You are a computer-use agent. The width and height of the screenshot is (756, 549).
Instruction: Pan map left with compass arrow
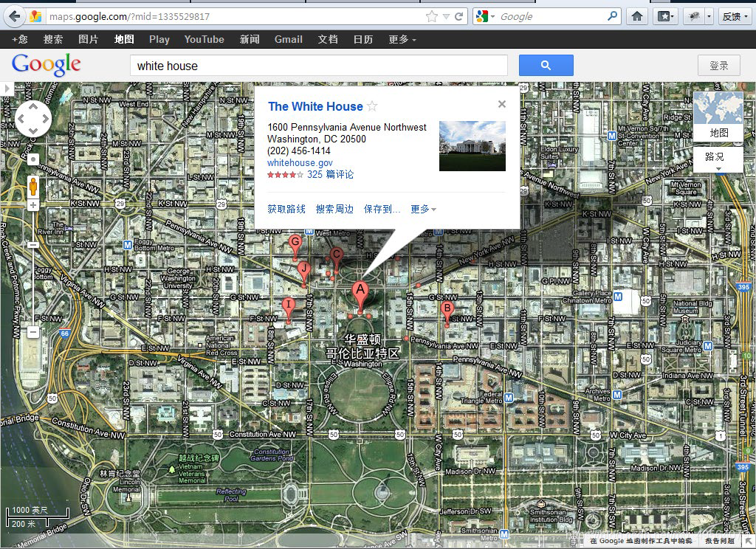pos(21,118)
